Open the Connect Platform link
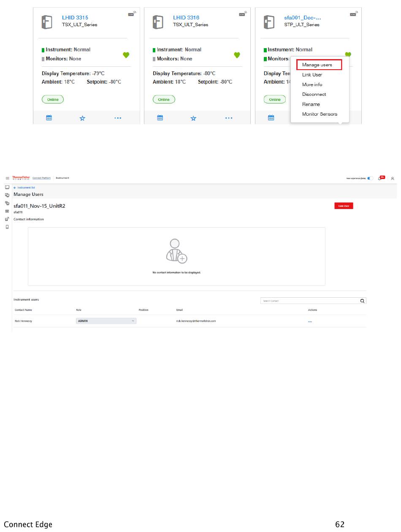 pyautogui.click(x=41, y=178)
